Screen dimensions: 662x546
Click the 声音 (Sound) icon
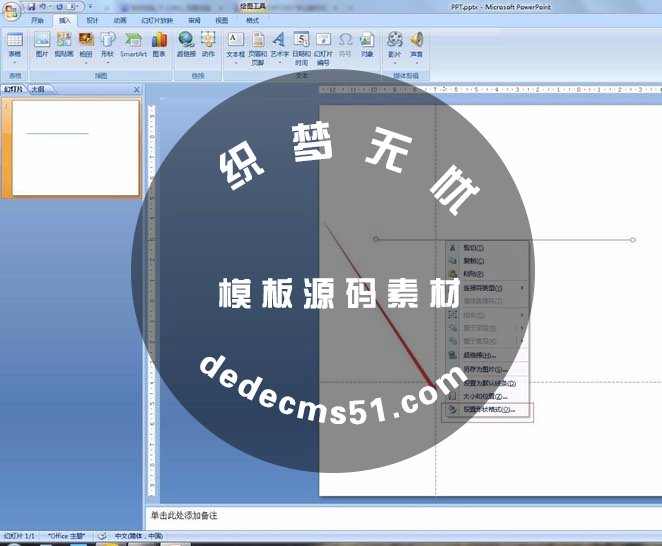(x=416, y=44)
